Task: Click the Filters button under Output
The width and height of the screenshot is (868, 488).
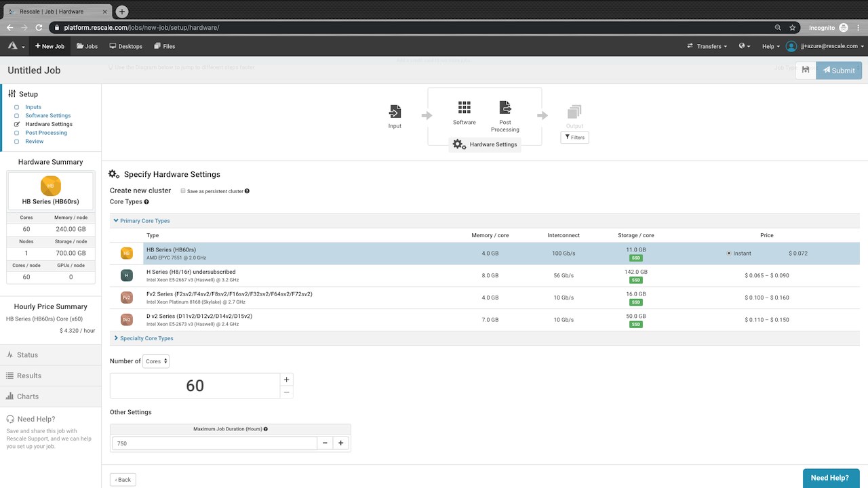Action: pos(574,137)
